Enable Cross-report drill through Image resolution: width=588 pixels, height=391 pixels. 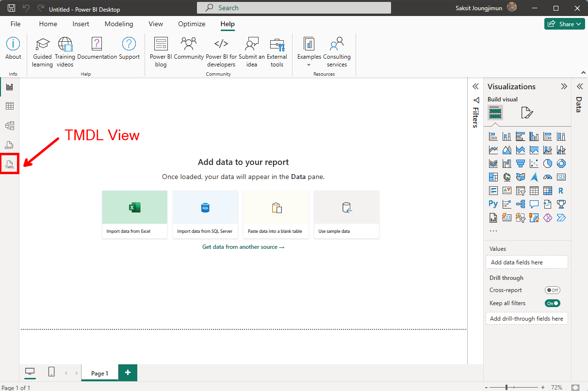(x=553, y=290)
